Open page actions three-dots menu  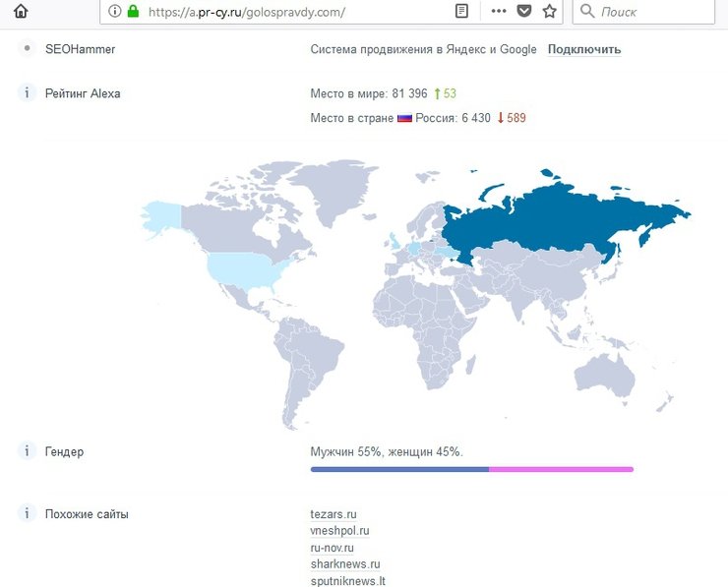[499, 12]
